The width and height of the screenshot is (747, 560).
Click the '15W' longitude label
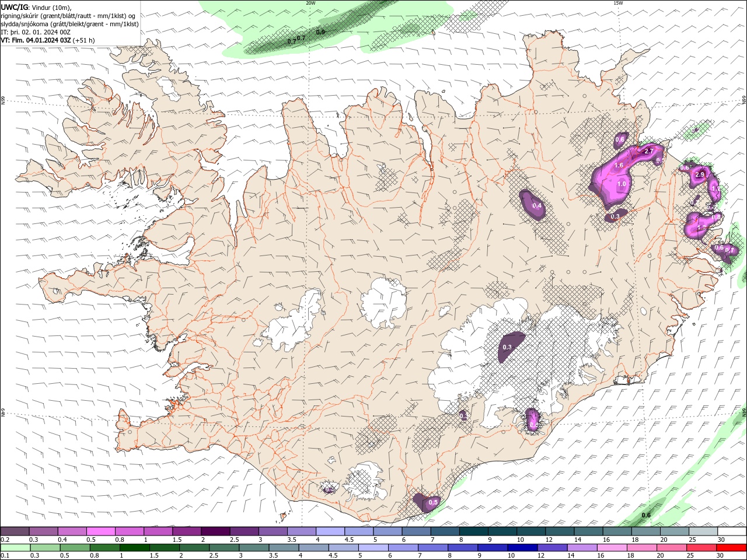pos(618,3)
